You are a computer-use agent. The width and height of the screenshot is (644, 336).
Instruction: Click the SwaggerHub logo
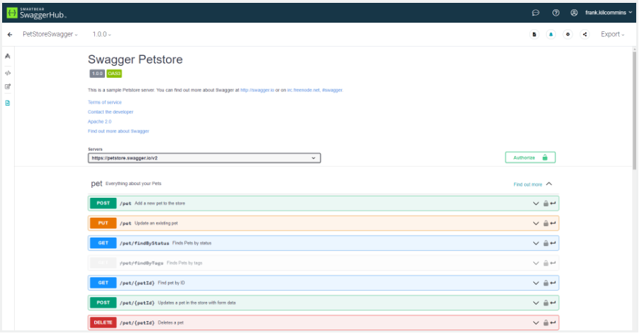pos(37,13)
